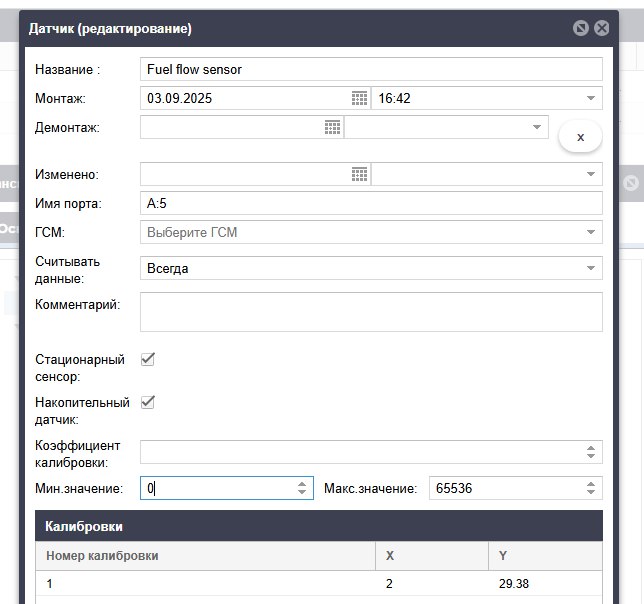Click the collapse icon in dialog header

coord(580,28)
